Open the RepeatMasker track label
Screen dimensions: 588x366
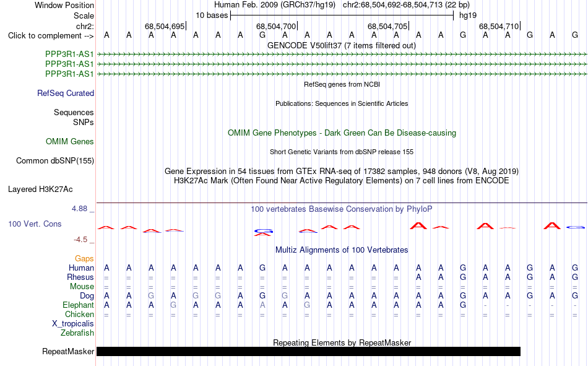[68, 351]
